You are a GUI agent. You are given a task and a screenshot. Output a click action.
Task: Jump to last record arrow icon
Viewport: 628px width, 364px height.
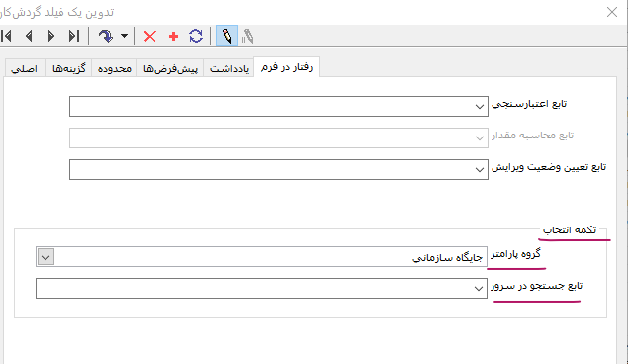click(74, 36)
